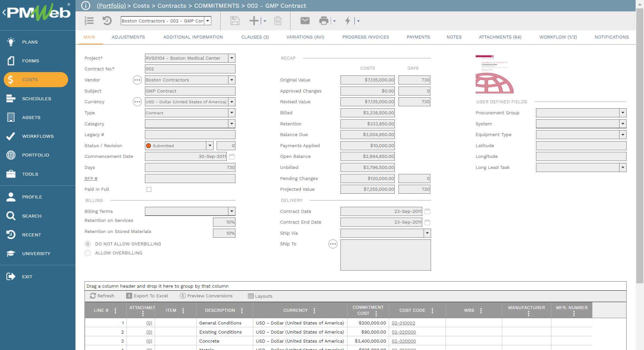Click the delete trash icon
644x350 pixels.
pyautogui.click(x=278, y=21)
